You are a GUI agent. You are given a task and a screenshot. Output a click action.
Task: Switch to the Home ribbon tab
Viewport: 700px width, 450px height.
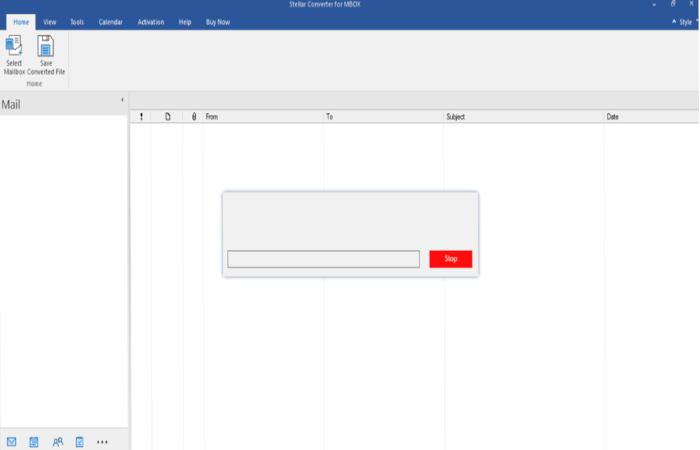(x=21, y=22)
